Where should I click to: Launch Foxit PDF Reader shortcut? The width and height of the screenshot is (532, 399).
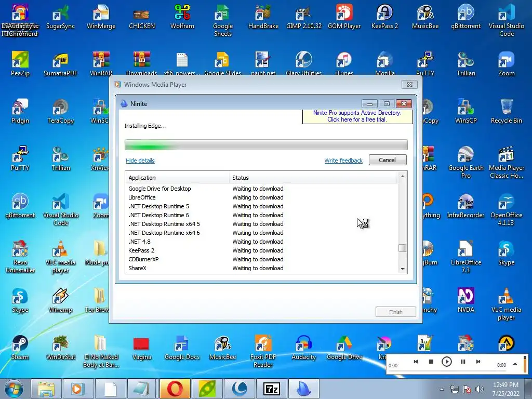coord(263,351)
